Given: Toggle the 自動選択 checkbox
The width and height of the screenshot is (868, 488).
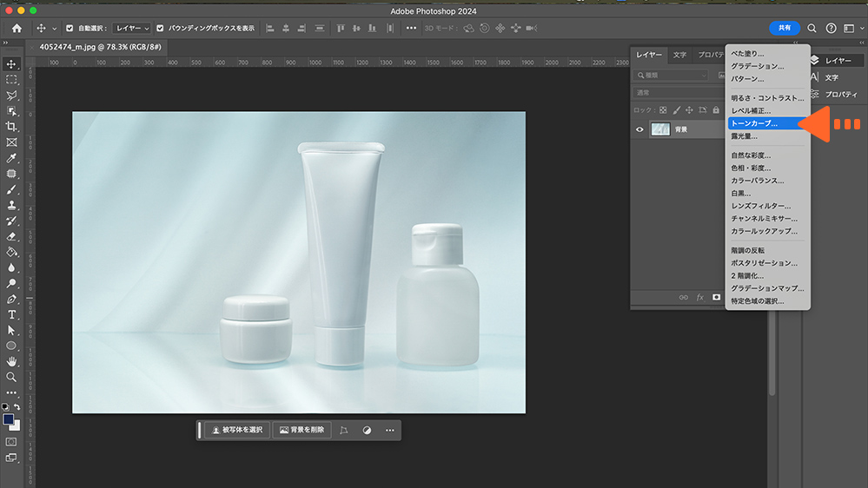Looking at the screenshot, I should [x=69, y=28].
